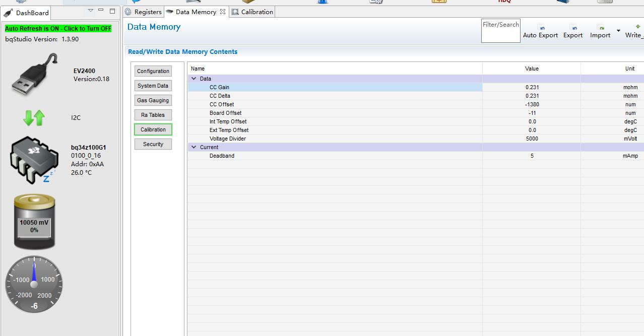Switch to the Calibration tab
This screenshot has height=336, width=644.
[x=252, y=12]
